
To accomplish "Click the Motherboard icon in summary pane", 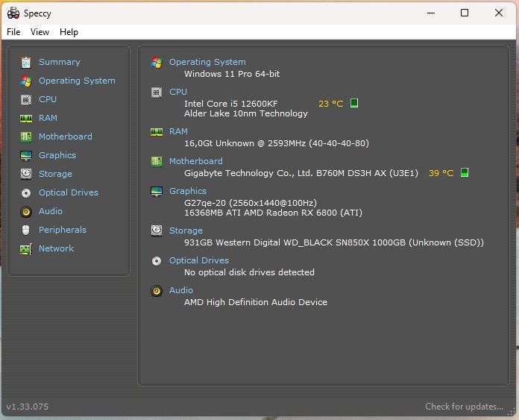I will pyautogui.click(x=157, y=162).
